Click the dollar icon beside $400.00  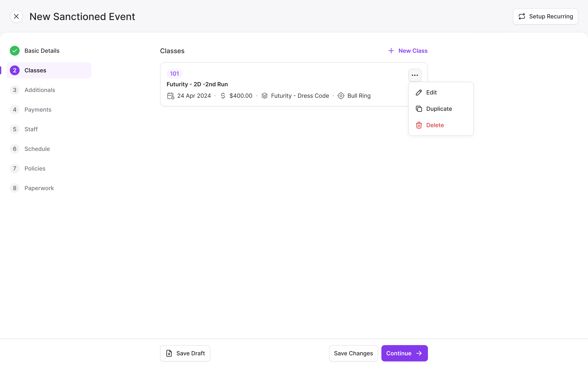click(x=223, y=96)
